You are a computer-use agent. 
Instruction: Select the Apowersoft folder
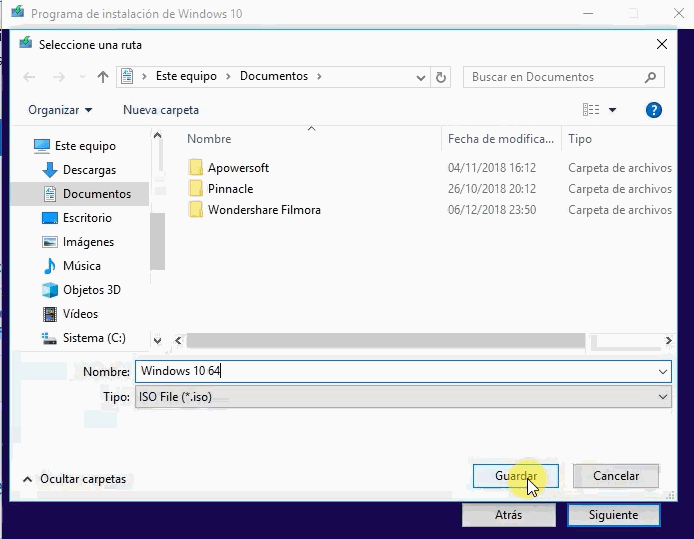tap(238, 168)
